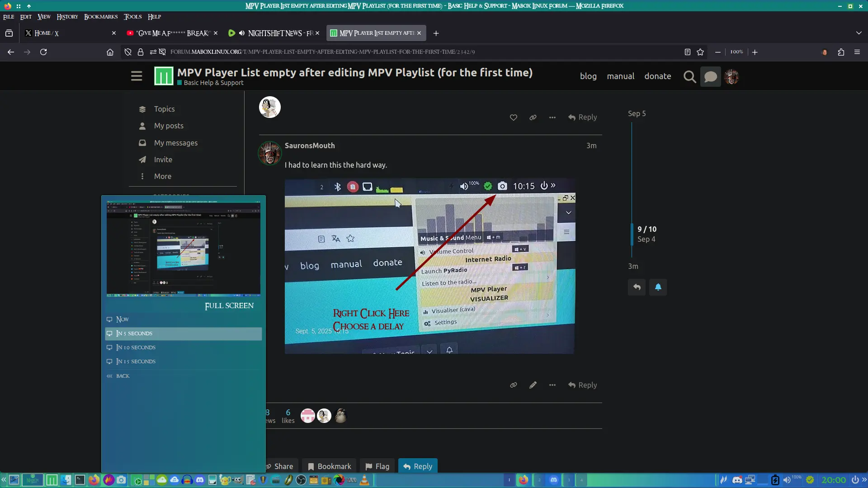Image resolution: width=868 pixels, height=488 pixels.
Task: Open Discord from the taskbar
Action: click(x=200, y=480)
